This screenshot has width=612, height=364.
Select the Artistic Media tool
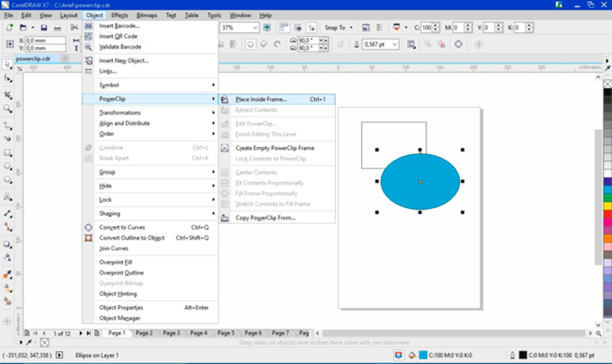coord(7,138)
